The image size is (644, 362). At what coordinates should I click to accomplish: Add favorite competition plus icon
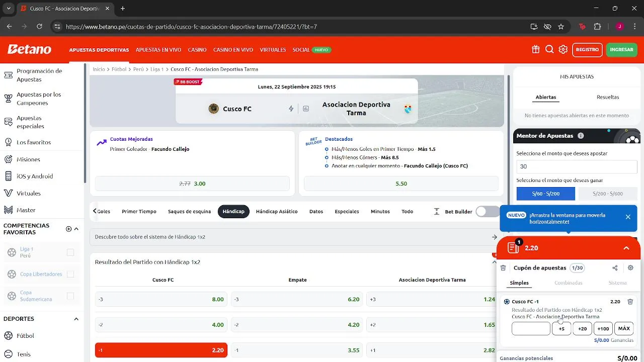69,229
